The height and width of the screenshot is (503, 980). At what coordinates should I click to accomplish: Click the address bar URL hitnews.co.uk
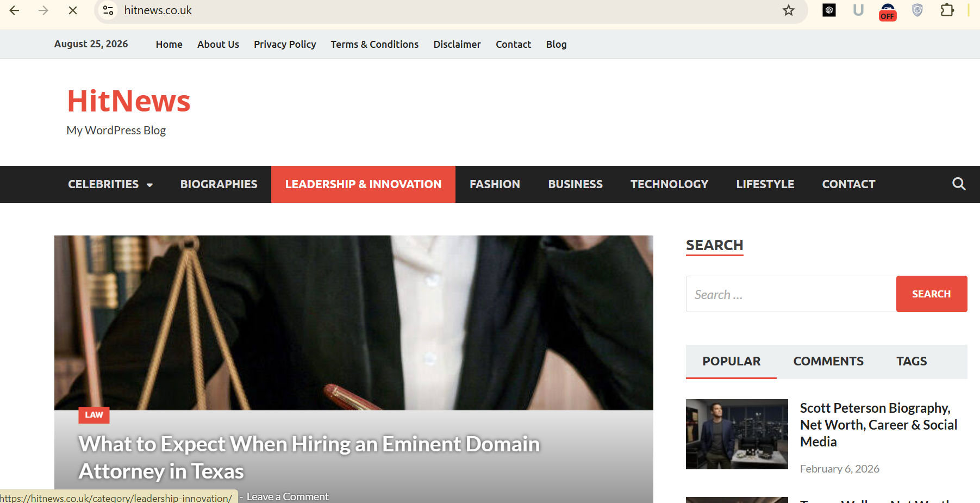click(x=158, y=10)
